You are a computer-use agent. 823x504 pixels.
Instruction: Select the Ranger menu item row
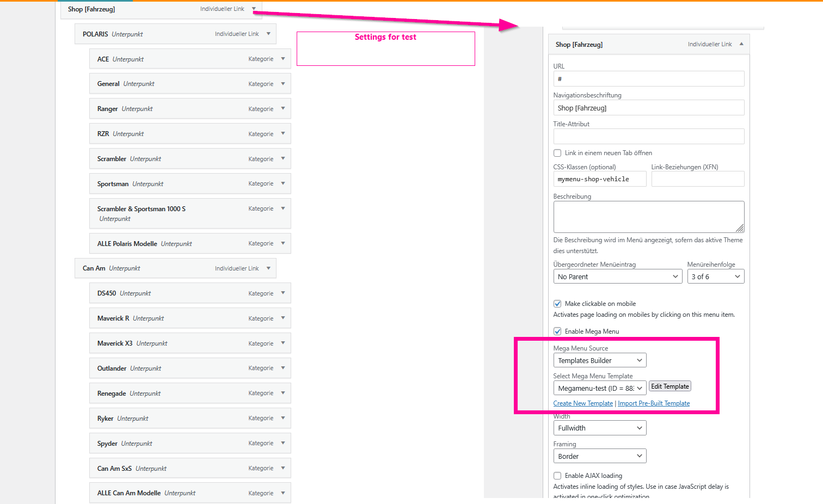click(190, 109)
